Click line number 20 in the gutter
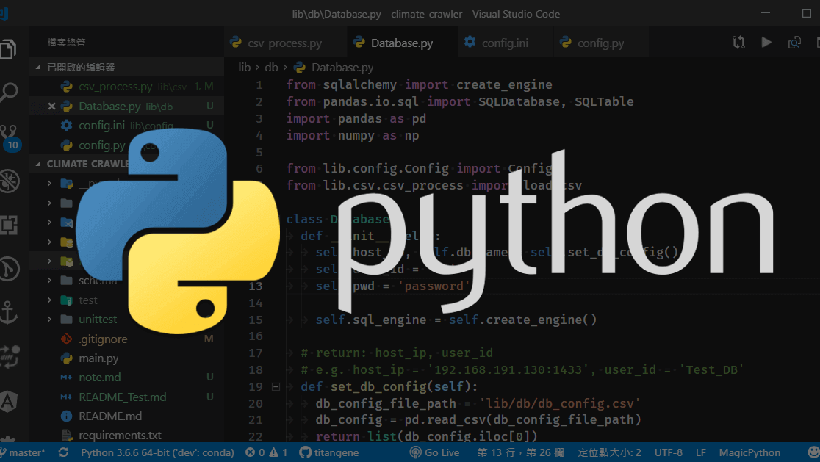The width and height of the screenshot is (820, 462). pyautogui.click(x=255, y=404)
